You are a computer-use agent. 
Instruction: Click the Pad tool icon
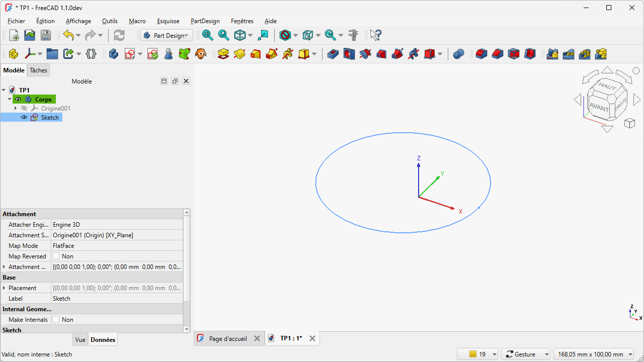point(223,54)
